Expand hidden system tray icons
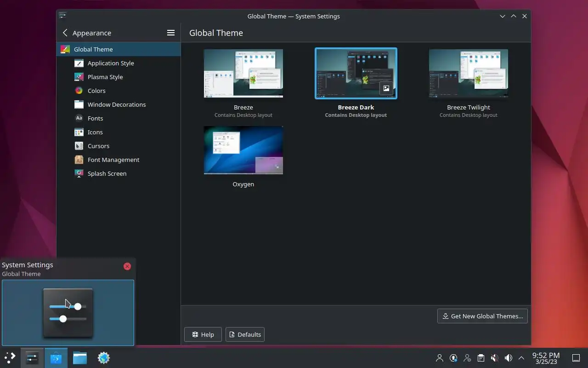This screenshot has height=368, width=588. click(521, 358)
